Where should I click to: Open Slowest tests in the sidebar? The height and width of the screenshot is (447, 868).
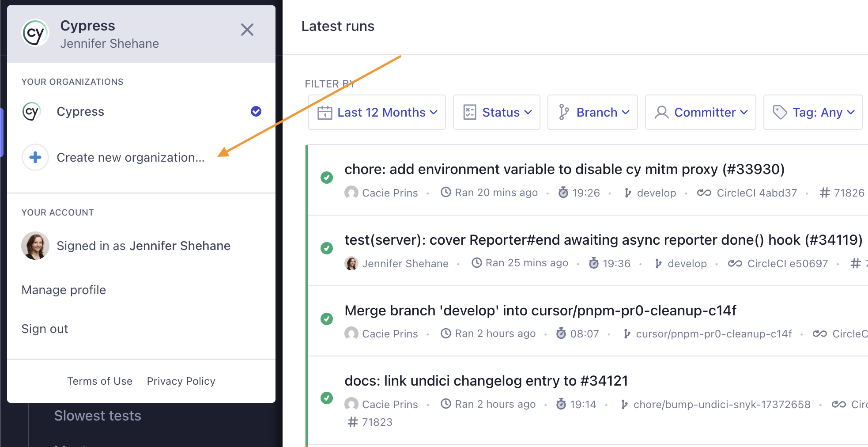(x=98, y=416)
